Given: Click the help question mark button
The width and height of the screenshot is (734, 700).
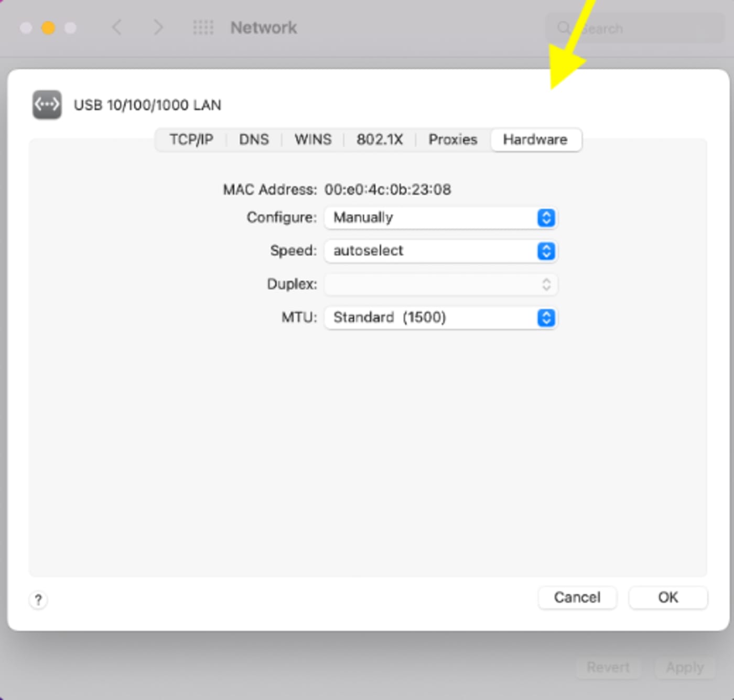Looking at the screenshot, I should point(38,599).
